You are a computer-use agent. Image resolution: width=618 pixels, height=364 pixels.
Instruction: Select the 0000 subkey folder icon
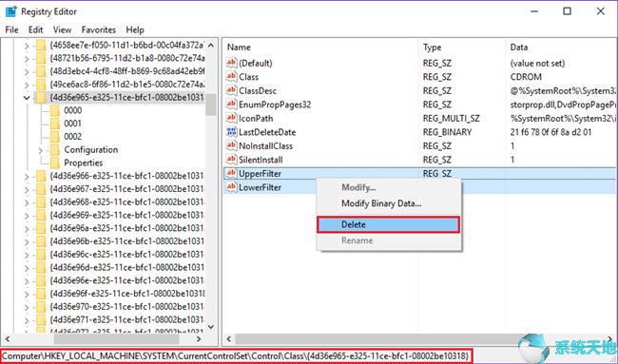click(55, 110)
